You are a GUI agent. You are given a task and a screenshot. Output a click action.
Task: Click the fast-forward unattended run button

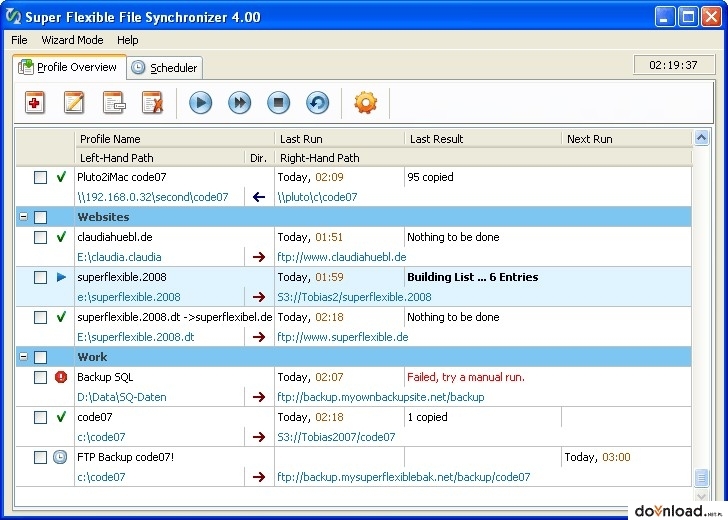tap(240, 103)
